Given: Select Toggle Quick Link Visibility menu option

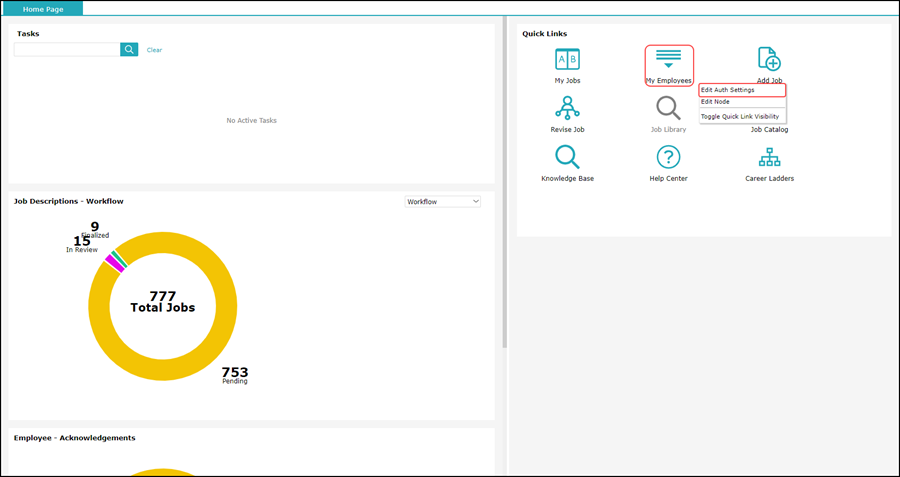Looking at the screenshot, I should pos(740,116).
